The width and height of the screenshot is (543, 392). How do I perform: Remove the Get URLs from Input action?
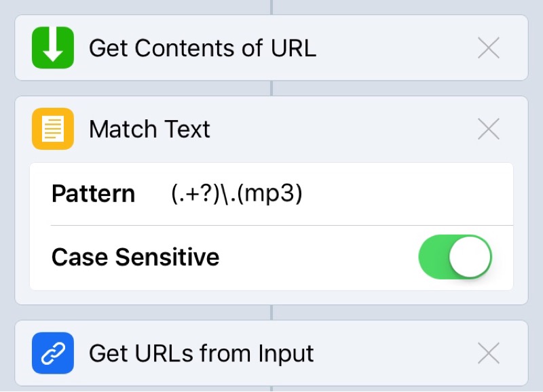488,353
